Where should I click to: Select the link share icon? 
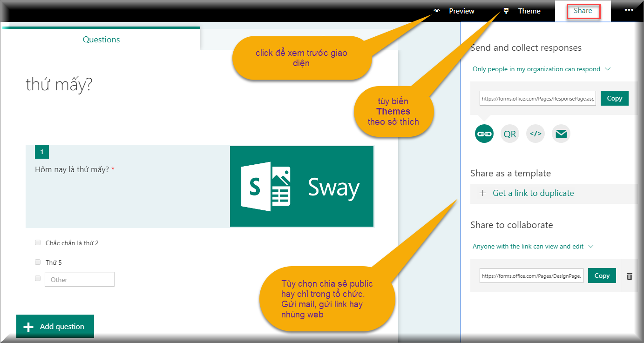click(484, 134)
